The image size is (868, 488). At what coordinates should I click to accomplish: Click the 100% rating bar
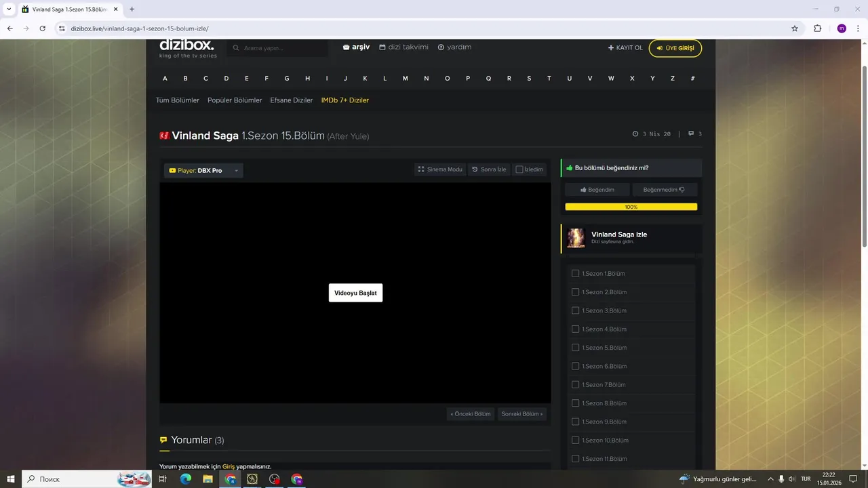pyautogui.click(x=631, y=207)
